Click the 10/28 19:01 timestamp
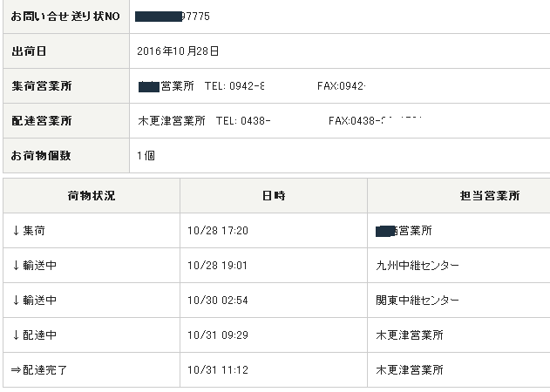Image resolution: width=550 pixels, height=392 pixels. click(217, 266)
